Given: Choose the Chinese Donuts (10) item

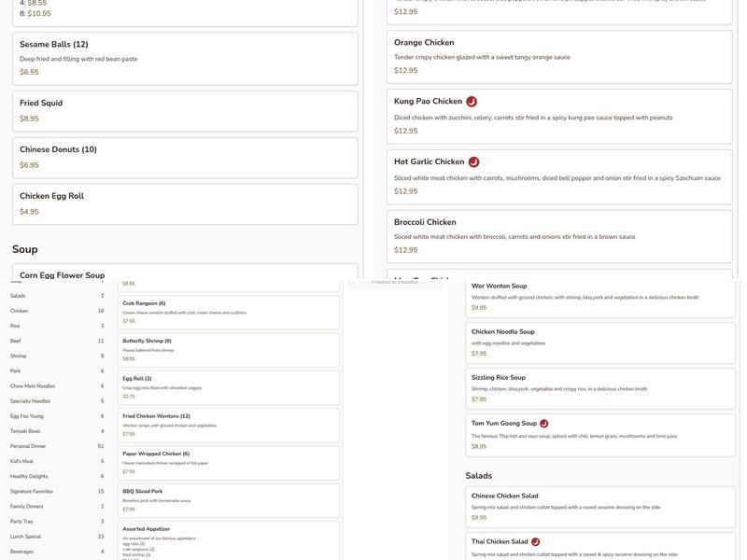Looking at the screenshot, I should 185,158.
